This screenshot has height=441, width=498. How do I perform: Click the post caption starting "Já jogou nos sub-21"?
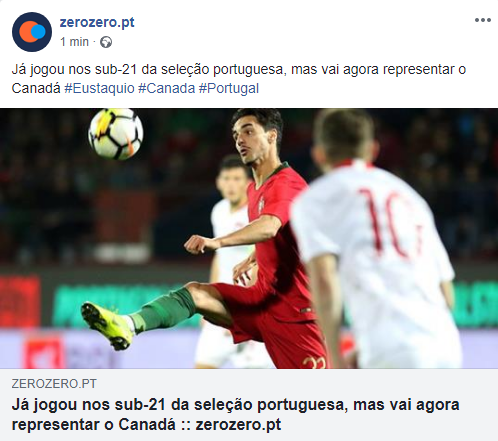tap(239, 79)
